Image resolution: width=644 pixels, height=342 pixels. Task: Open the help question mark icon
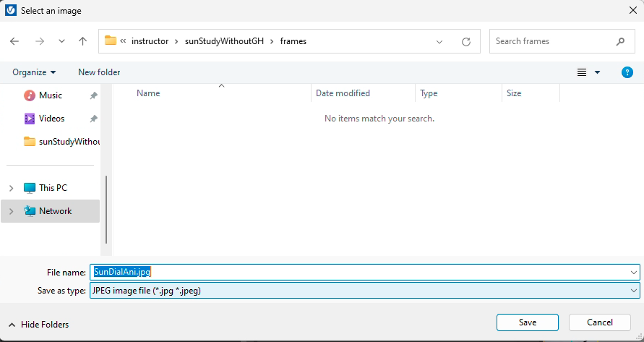click(x=627, y=72)
